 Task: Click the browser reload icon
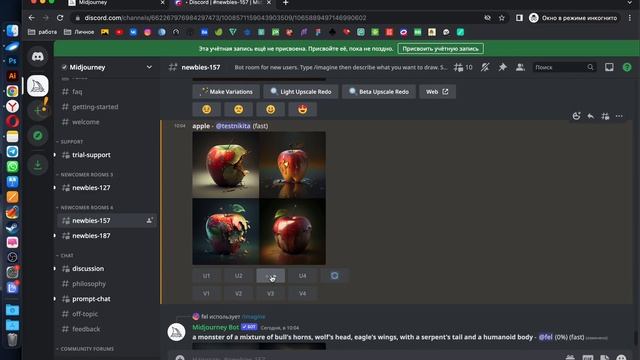pyautogui.click(x=60, y=18)
